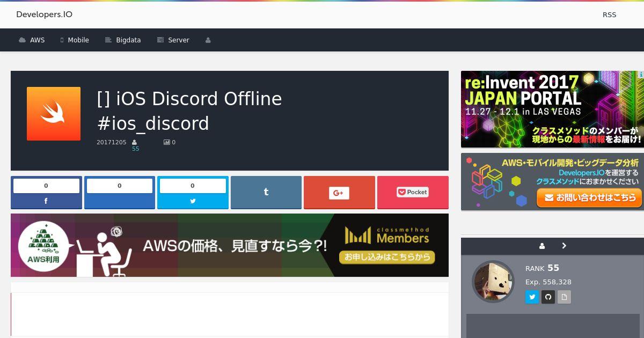644x338 pixels.
Task: Open the author's document page icon
Action: (x=564, y=297)
